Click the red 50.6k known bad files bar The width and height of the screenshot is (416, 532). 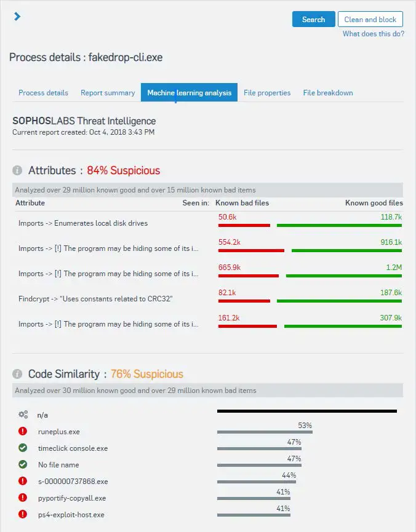[x=244, y=226]
